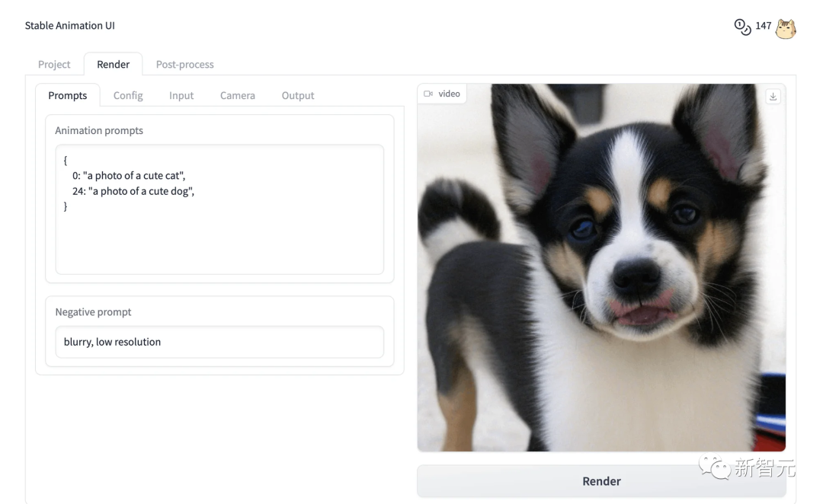Open the Config sub-tab
The height and width of the screenshot is (504, 823).
(x=128, y=95)
